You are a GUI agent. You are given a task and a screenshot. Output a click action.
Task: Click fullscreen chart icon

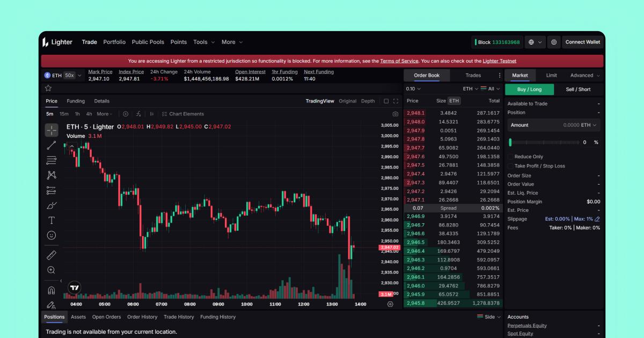pos(396,101)
